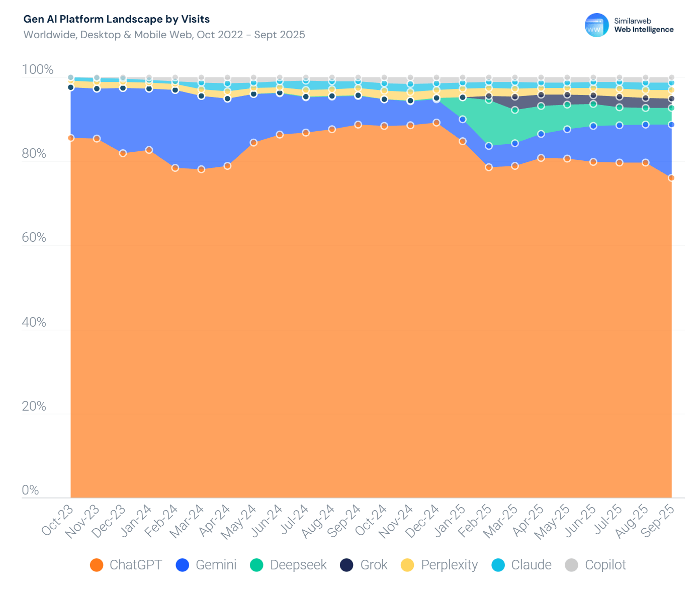Click the ChatGPT data point at Sep-25
Viewport: 700px width, 589px height.
tap(671, 178)
